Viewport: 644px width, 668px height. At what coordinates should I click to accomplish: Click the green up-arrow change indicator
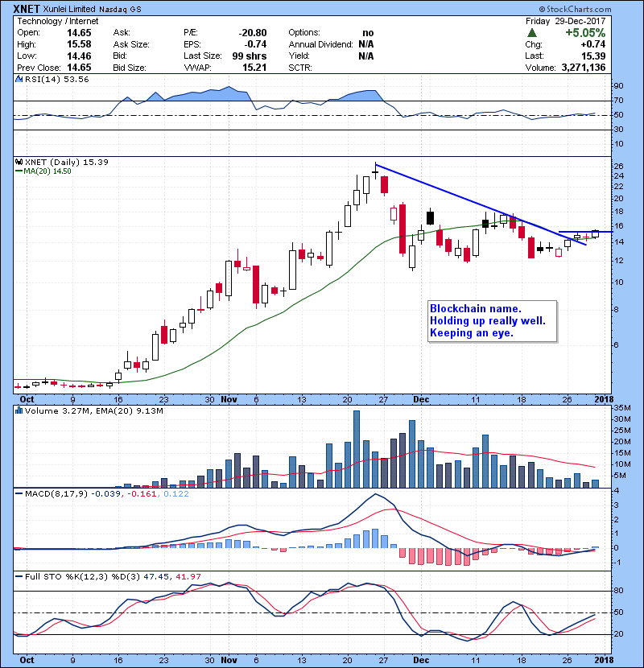pyautogui.click(x=531, y=33)
